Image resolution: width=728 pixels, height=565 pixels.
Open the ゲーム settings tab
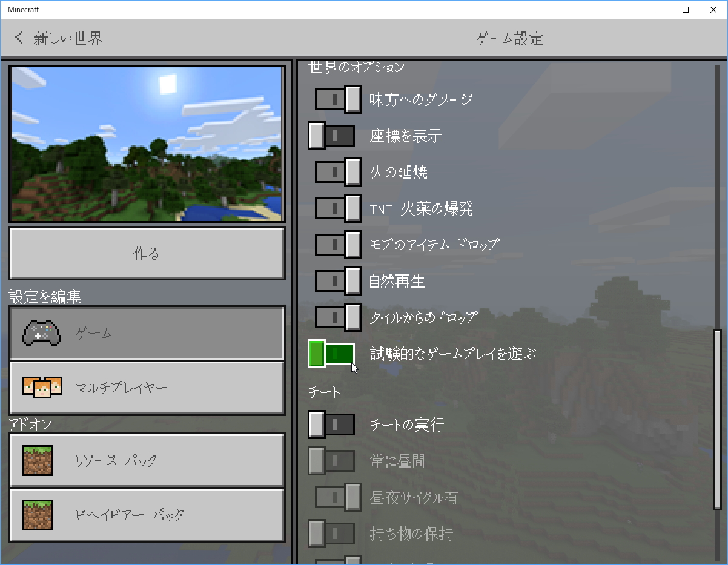[147, 333]
